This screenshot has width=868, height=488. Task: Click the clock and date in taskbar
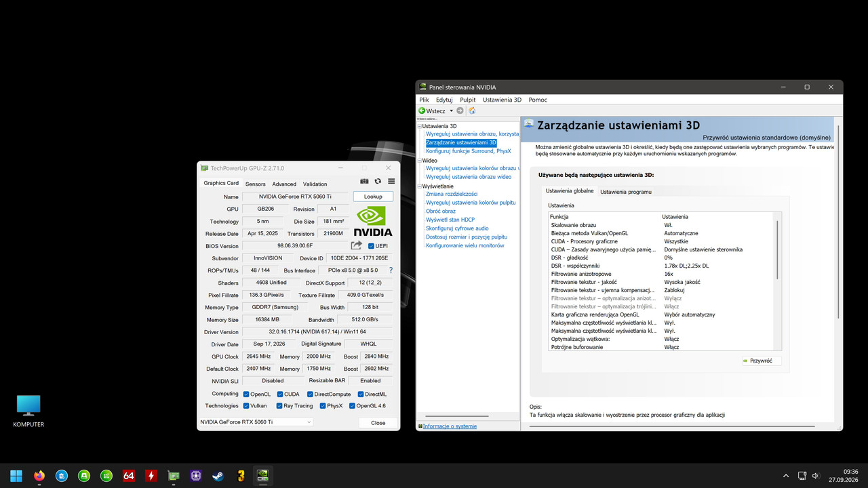pos(845,476)
